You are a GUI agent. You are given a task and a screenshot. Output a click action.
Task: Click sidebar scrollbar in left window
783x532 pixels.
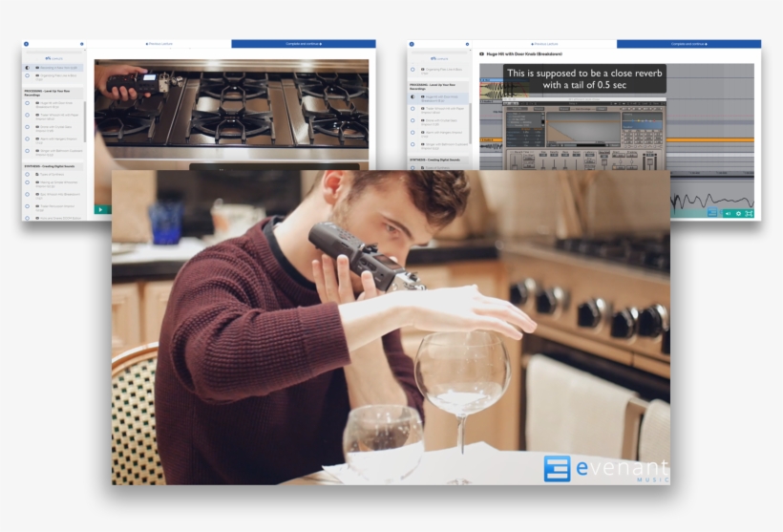(x=84, y=121)
